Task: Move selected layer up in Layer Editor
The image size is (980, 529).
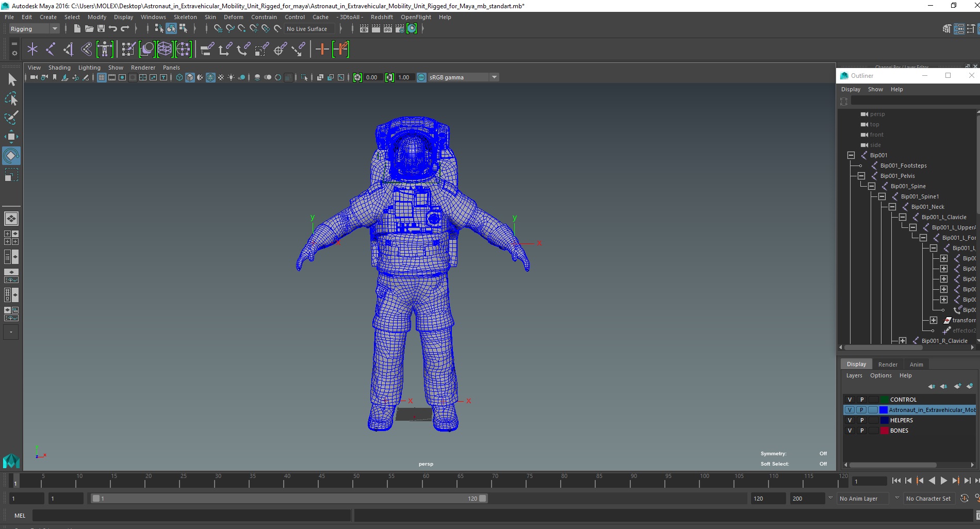Action: point(932,386)
